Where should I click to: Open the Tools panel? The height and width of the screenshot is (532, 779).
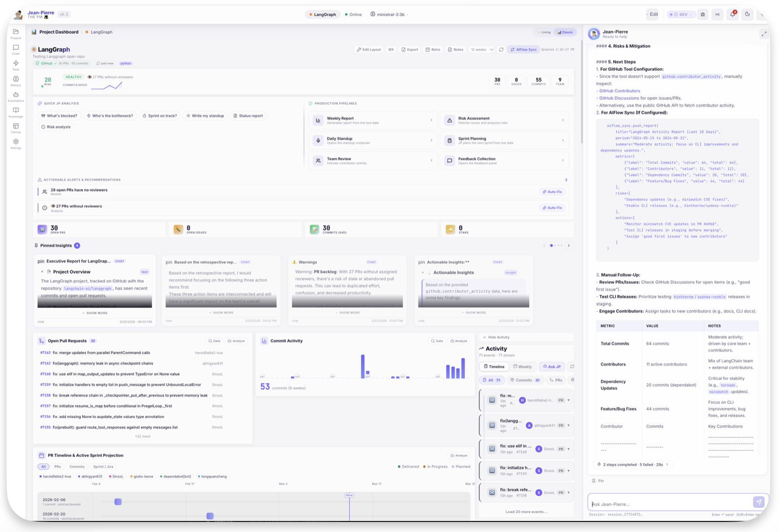click(16, 65)
